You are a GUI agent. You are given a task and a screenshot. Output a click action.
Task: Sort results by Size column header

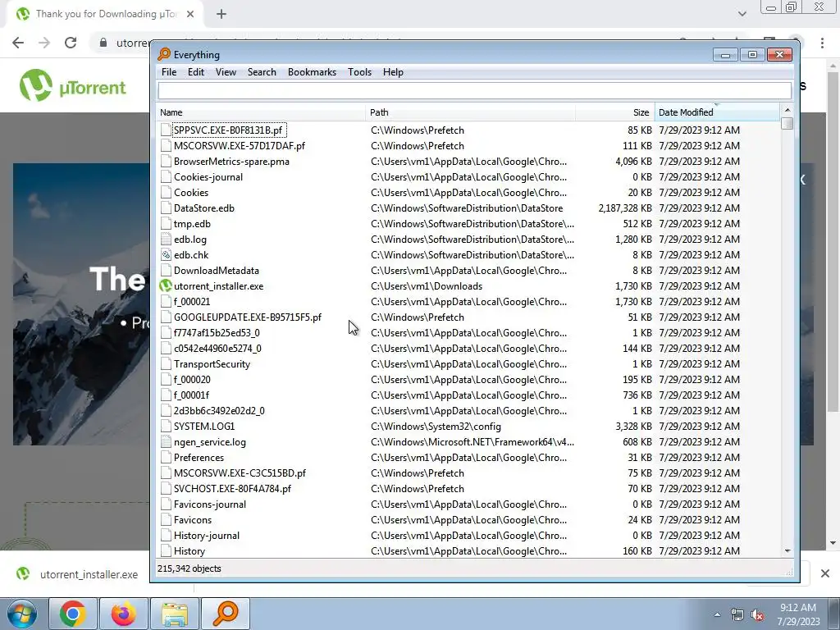[x=615, y=112]
